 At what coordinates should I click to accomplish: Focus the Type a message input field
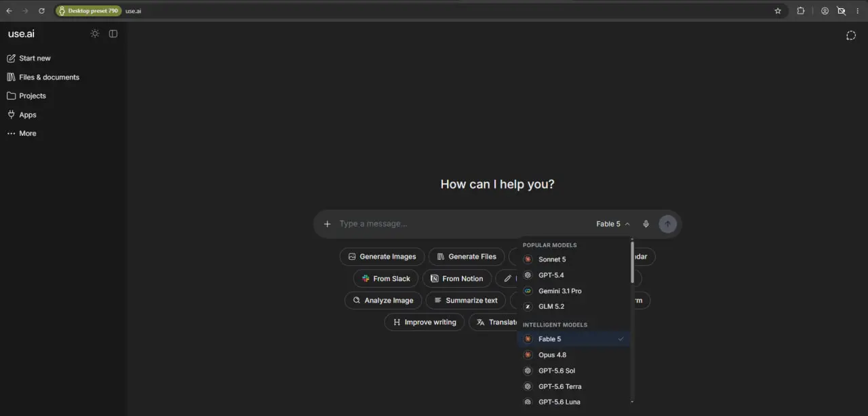point(461,224)
